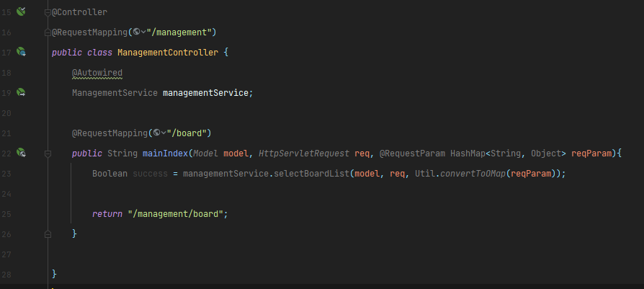Click the managementService field name on line 19
Screen dimensions: 644x289
[205, 93]
